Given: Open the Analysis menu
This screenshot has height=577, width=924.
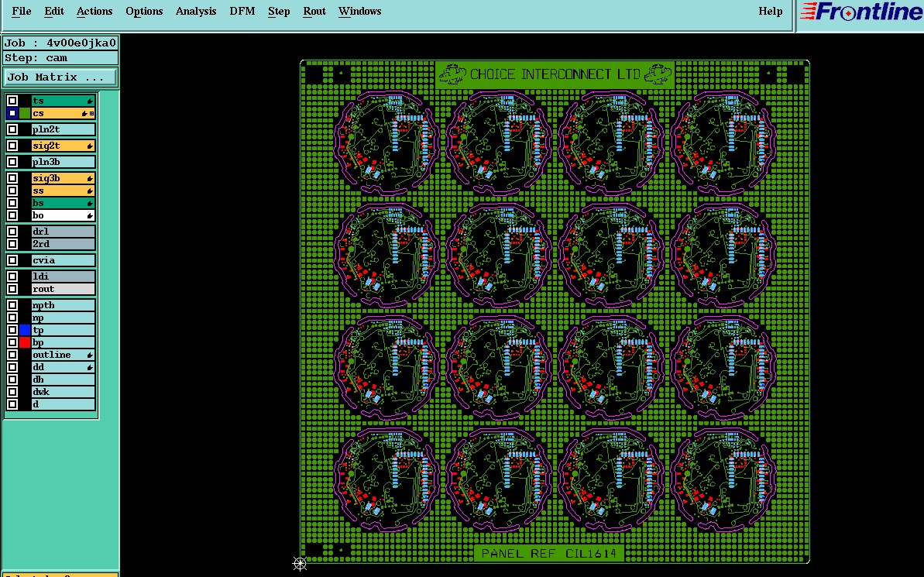Looking at the screenshot, I should point(196,11).
